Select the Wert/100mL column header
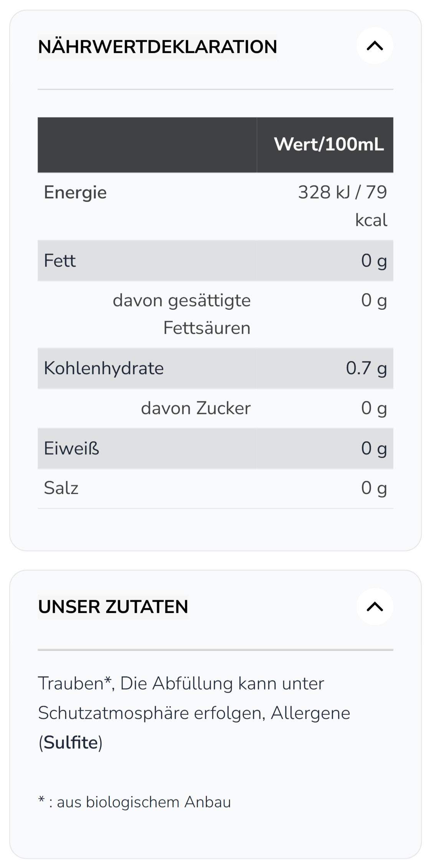431x868 pixels. 329,144
